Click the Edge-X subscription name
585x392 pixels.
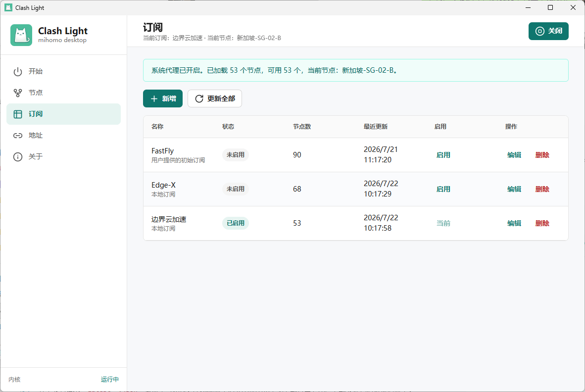[x=163, y=185]
